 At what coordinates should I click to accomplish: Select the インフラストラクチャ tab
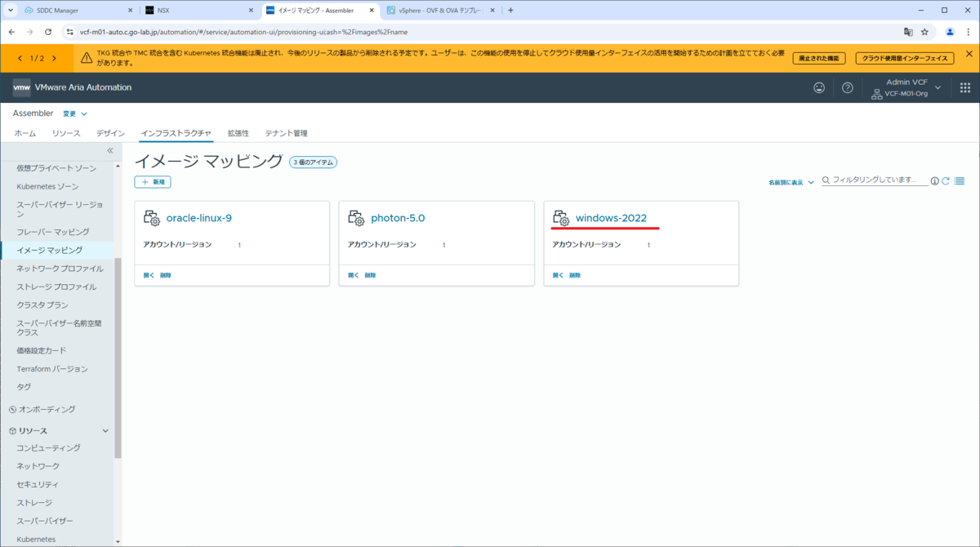[176, 133]
